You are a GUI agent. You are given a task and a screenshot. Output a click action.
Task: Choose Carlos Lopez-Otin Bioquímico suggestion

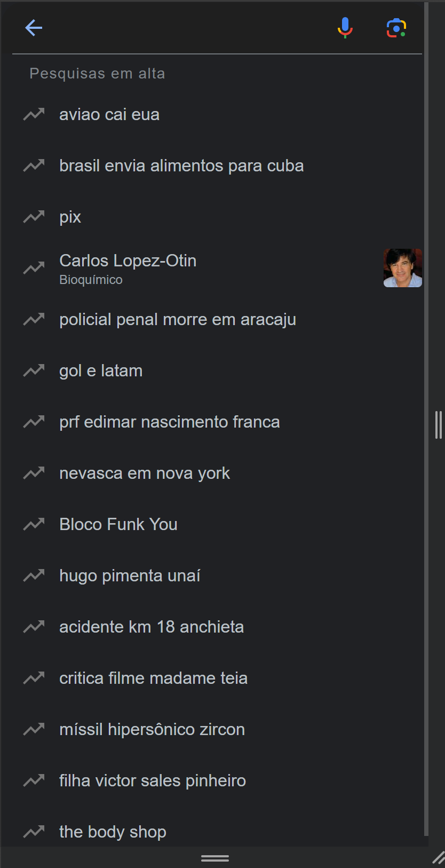[x=128, y=268]
